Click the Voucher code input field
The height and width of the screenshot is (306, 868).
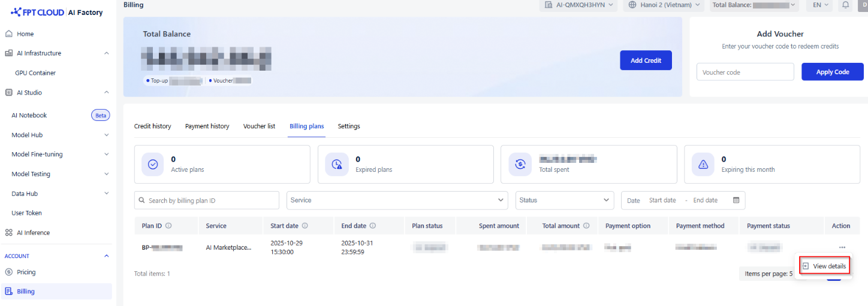click(x=745, y=72)
